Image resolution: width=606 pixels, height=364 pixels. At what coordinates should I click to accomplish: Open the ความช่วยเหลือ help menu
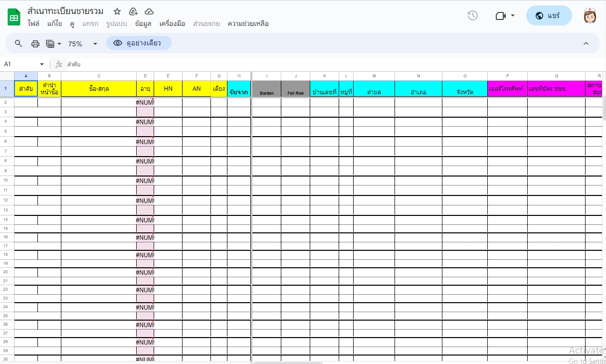click(248, 23)
